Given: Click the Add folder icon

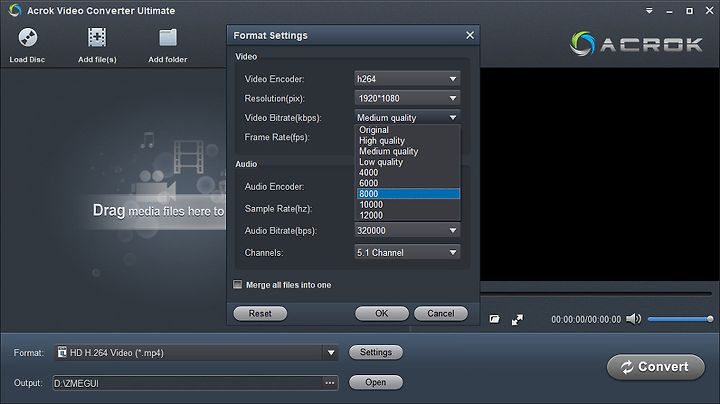Looking at the screenshot, I should tap(168, 38).
